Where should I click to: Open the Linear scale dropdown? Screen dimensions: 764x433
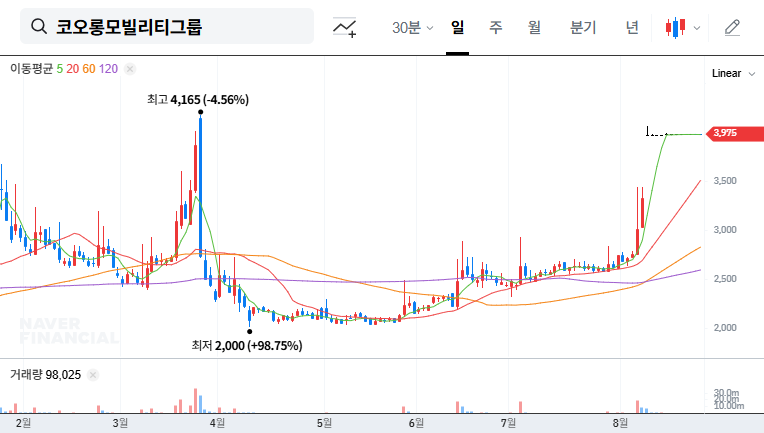(733, 74)
